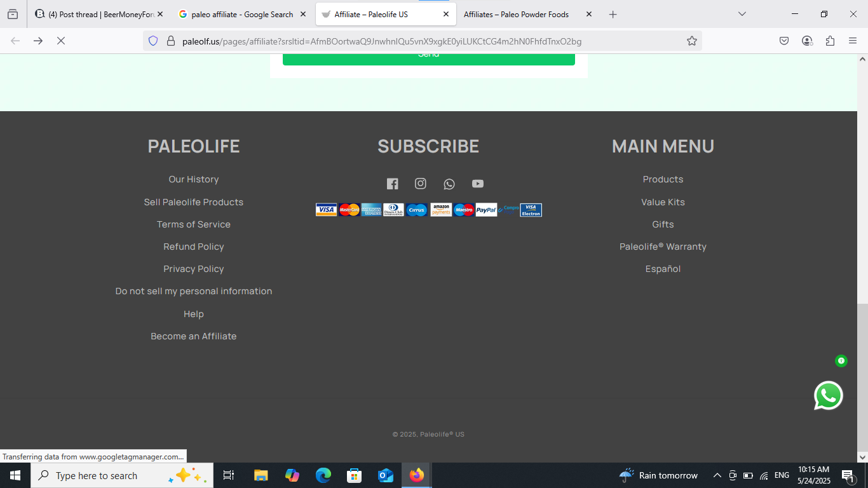868x488 pixels.
Task: Open the Instagram social icon
Action: [x=421, y=184]
